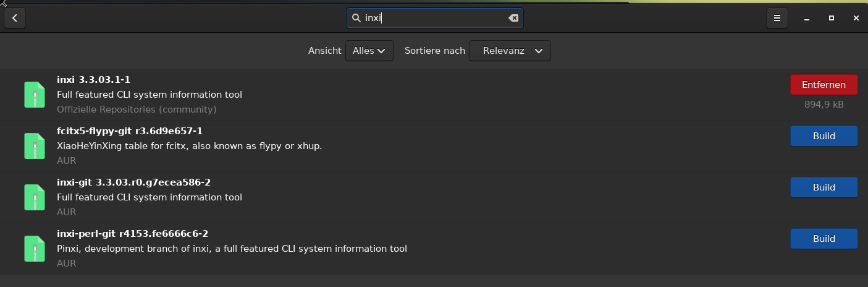
Task: Open the hamburger menu
Action: point(777,18)
